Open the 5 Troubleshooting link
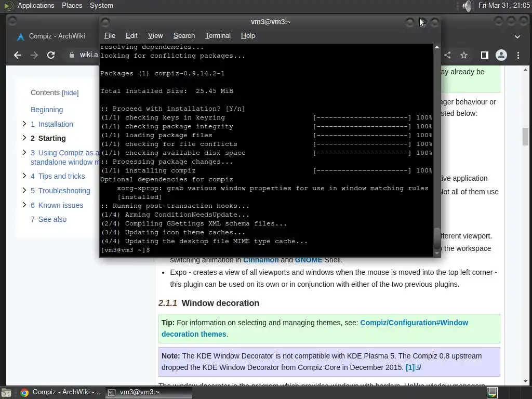The image size is (532, 399). pyautogui.click(x=60, y=191)
